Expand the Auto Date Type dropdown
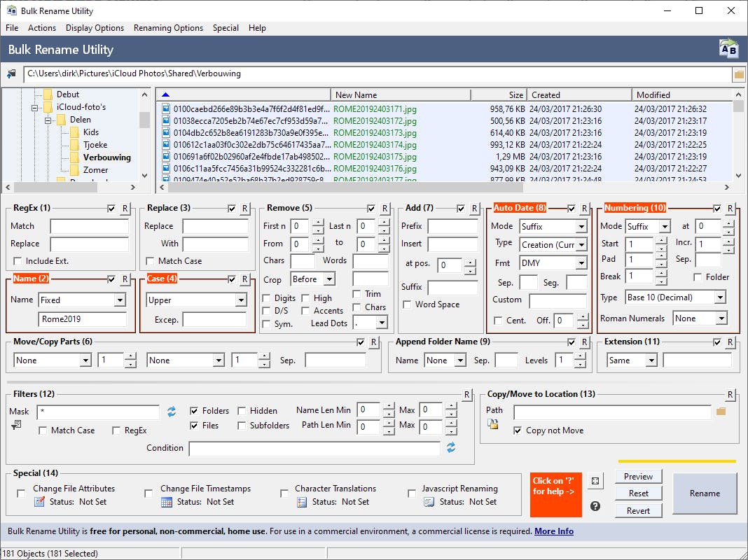Screen dimensions: 748x560 [x=581, y=245]
